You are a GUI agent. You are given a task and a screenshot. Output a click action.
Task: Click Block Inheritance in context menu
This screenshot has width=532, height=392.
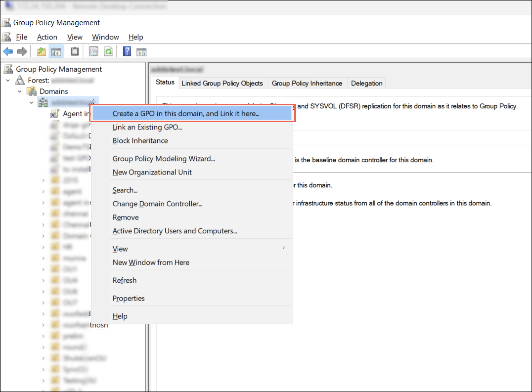[140, 141]
